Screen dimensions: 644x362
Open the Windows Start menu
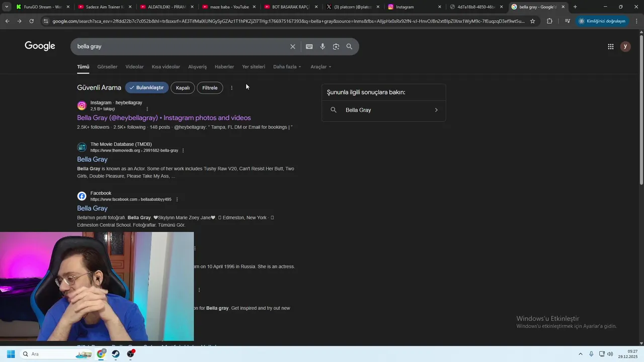(x=11, y=354)
